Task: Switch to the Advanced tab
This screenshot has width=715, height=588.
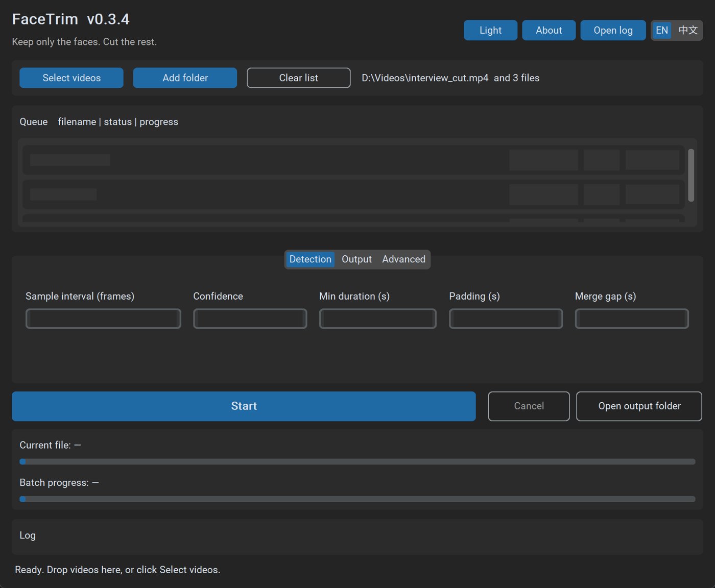Action: coord(403,259)
